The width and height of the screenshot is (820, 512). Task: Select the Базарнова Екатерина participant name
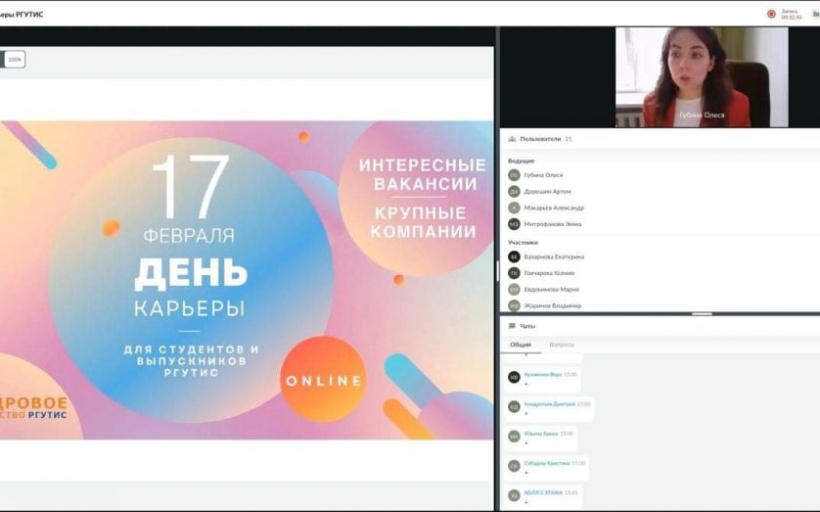(554, 257)
